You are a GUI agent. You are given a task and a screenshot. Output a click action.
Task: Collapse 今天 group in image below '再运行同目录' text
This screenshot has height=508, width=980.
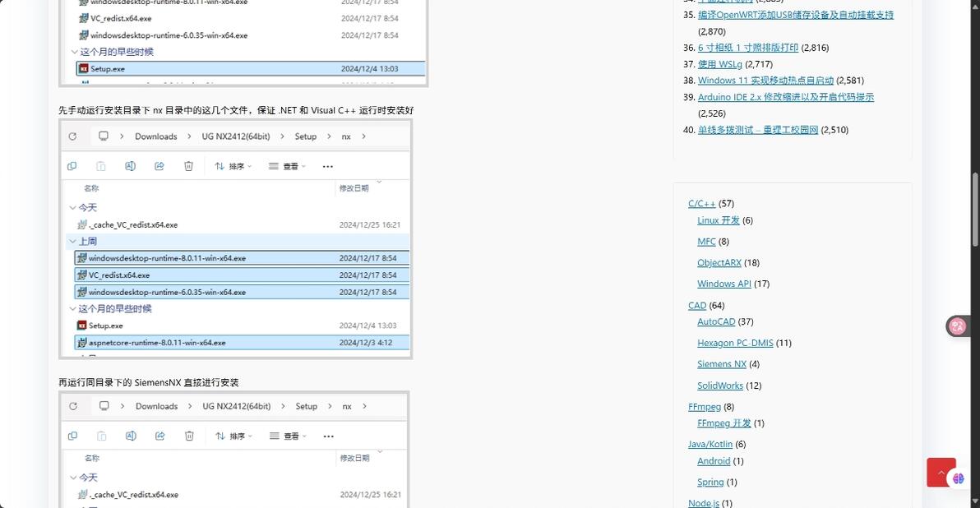point(73,478)
